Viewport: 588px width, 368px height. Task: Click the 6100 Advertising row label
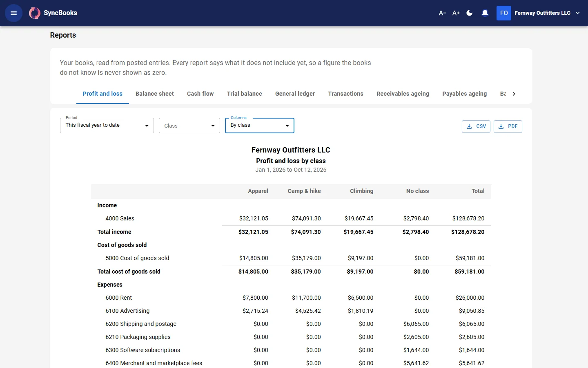(128, 311)
